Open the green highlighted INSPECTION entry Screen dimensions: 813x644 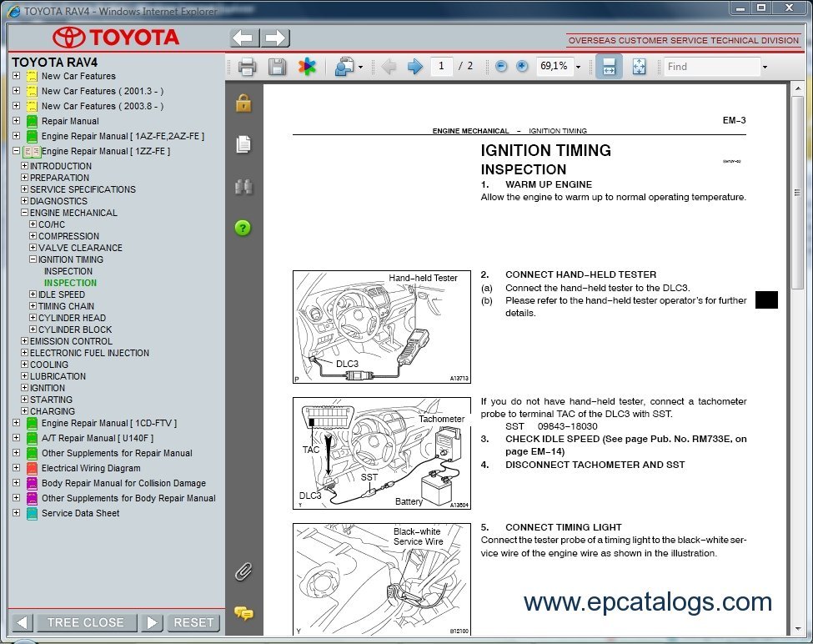71,283
